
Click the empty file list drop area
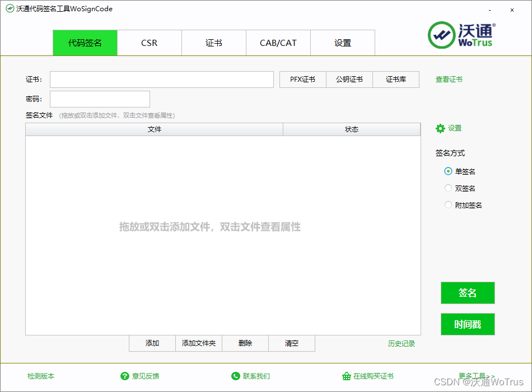(x=223, y=235)
